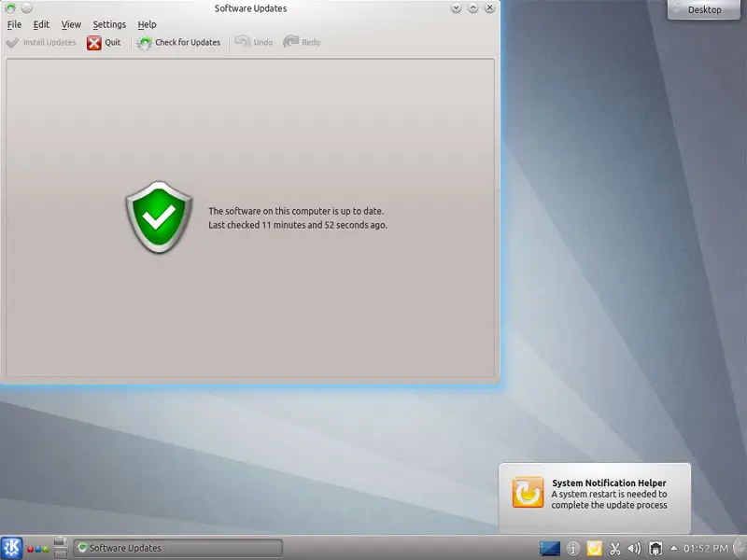Click the network management tray icon
The image size is (747, 560).
(655, 549)
